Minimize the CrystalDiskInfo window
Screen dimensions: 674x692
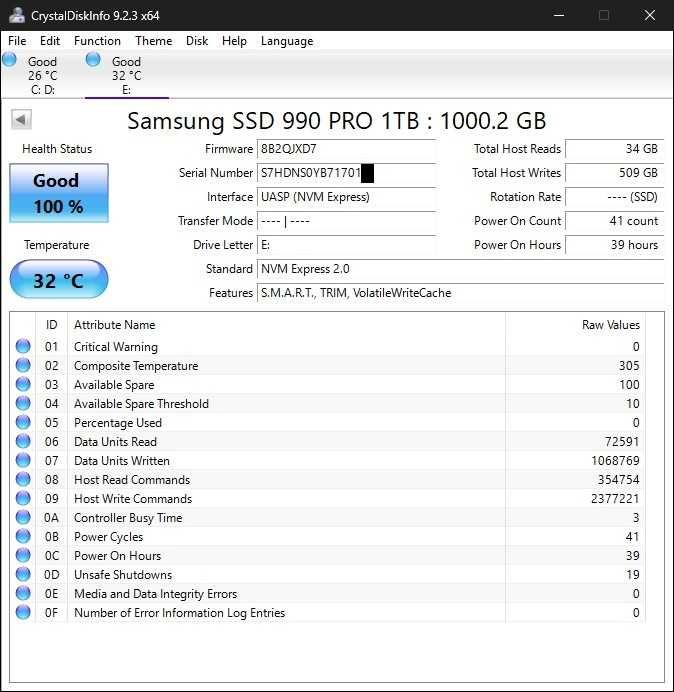pyautogui.click(x=559, y=15)
